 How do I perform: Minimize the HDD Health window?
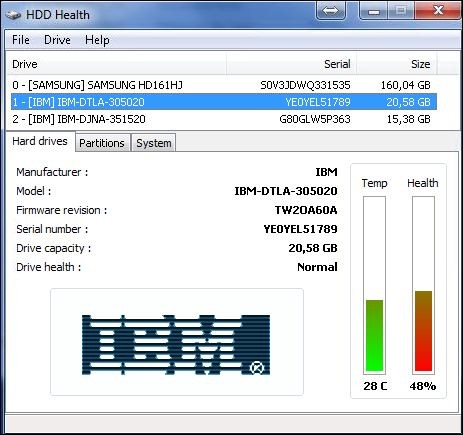point(374,11)
